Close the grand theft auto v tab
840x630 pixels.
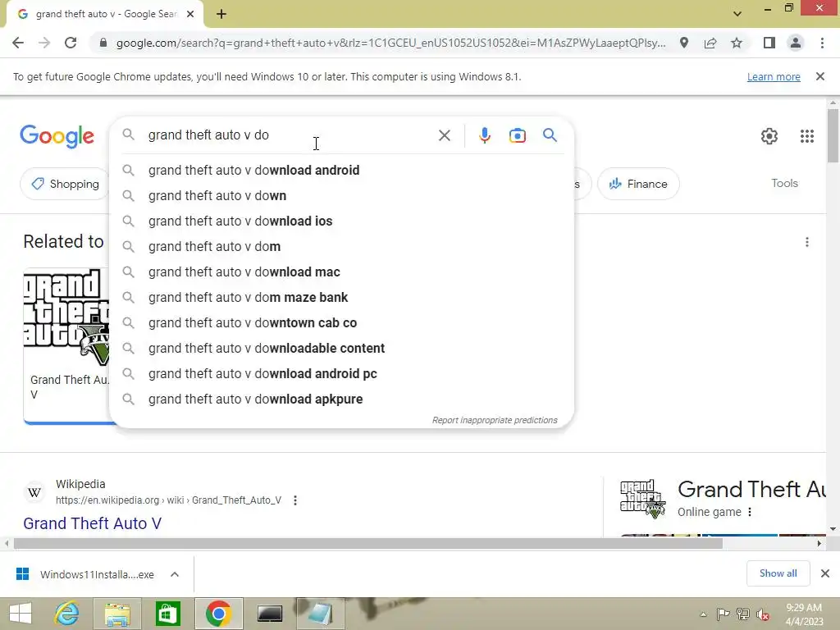tap(190, 14)
